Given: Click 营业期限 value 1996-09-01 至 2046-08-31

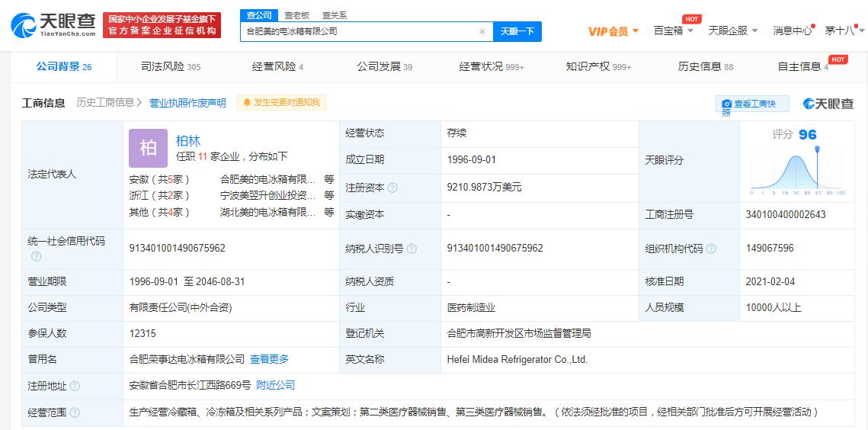Looking at the screenshot, I should (x=187, y=281).
